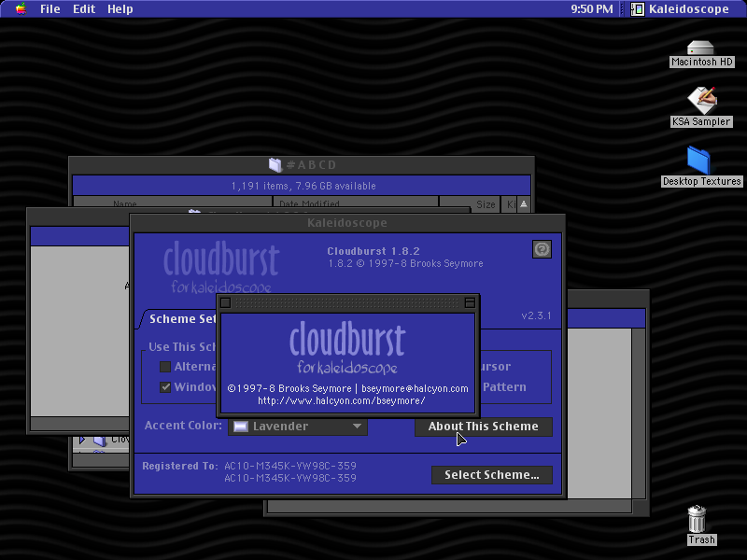747x560 pixels.
Task: Sort #ABCD window by Date Modified
Action: coord(356,203)
